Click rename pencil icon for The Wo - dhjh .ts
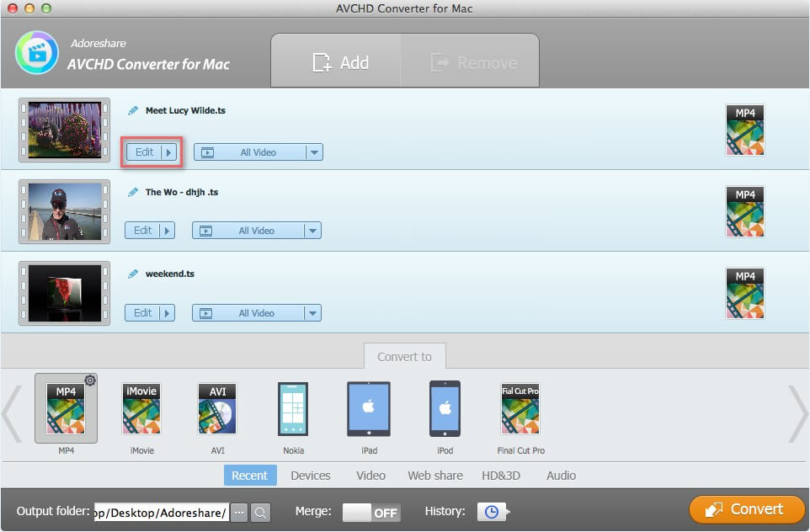This screenshot has width=810, height=532. pos(133,192)
